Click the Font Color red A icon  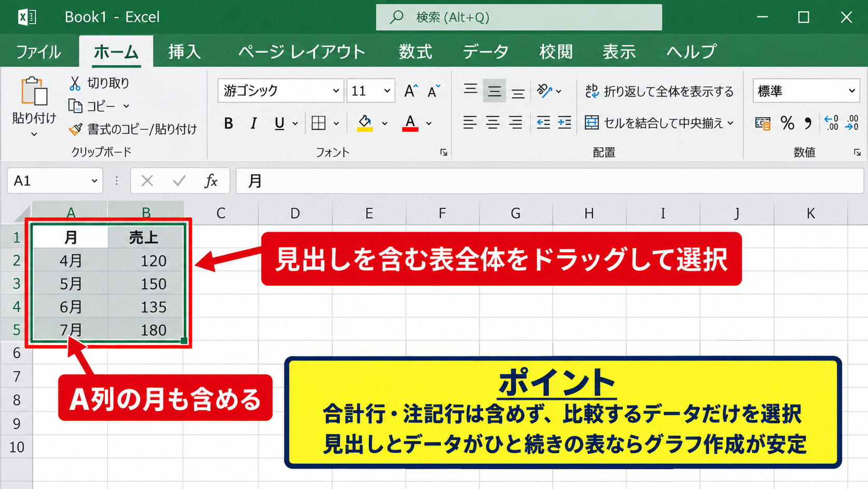(410, 123)
